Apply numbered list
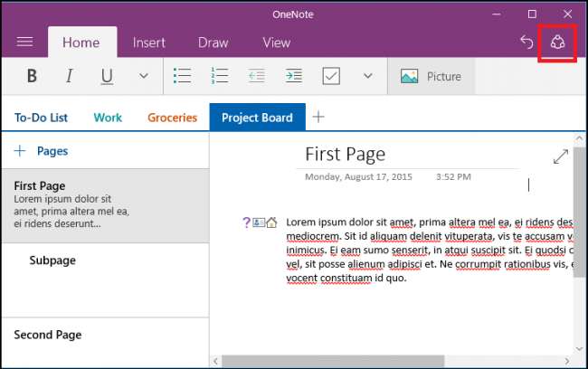The width and height of the screenshot is (588, 369). pos(219,77)
